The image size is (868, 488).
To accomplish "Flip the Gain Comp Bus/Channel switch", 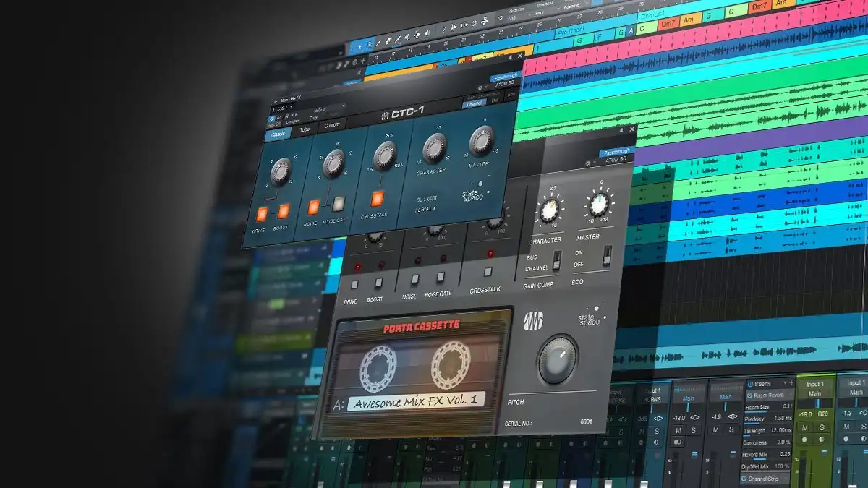I will click(x=557, y=260).
